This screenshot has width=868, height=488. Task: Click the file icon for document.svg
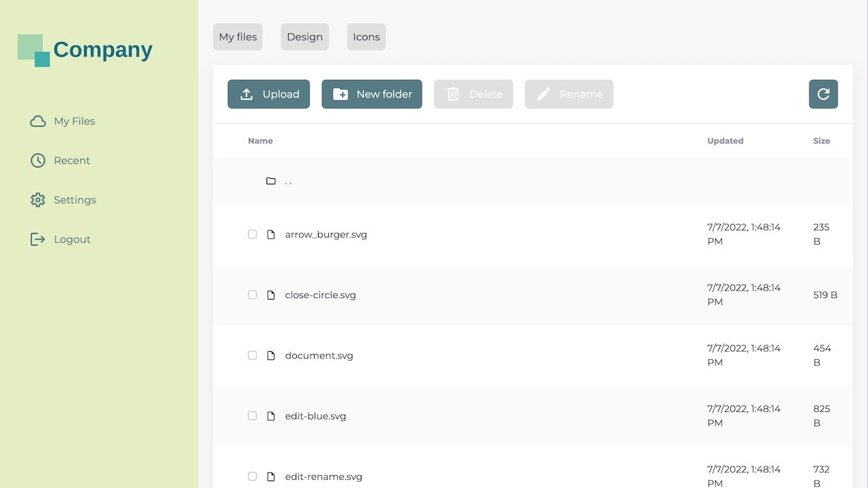tap(271, 355)
